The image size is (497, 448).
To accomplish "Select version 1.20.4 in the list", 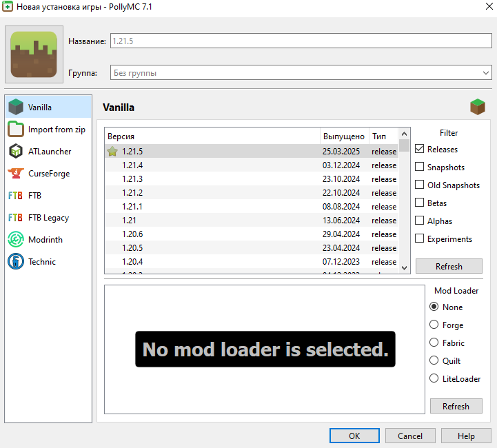I will coord(252,261).
